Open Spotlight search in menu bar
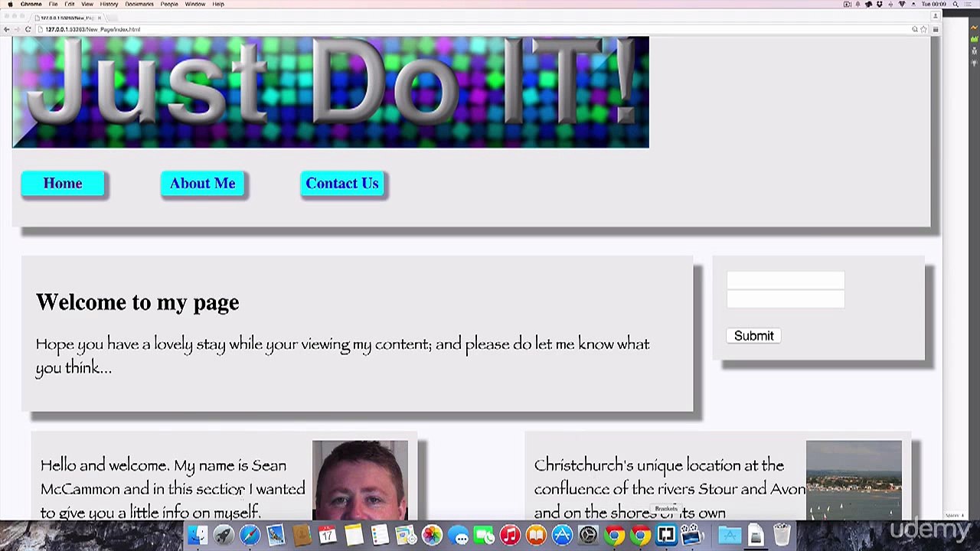 point(955,4)
